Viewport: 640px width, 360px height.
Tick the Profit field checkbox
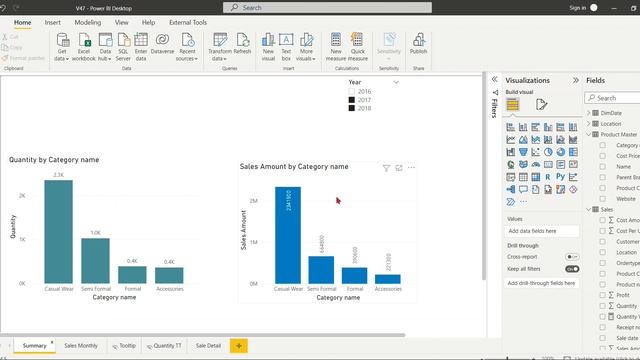[602, 295]
